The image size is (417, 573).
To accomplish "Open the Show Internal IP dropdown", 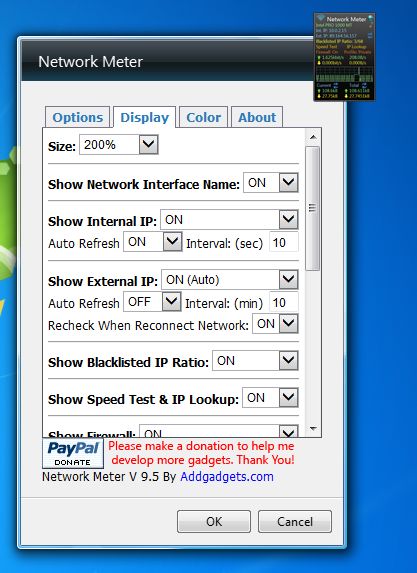I will point(230,220).
